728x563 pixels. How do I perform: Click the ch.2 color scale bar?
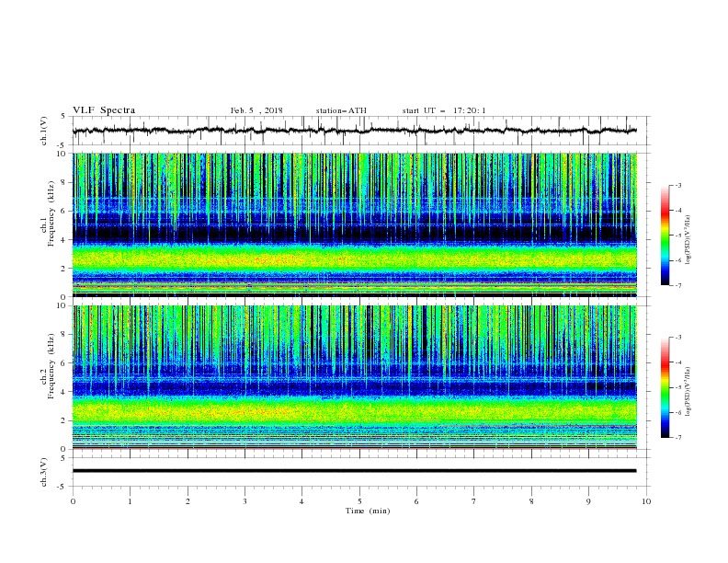tap(665, 387)
